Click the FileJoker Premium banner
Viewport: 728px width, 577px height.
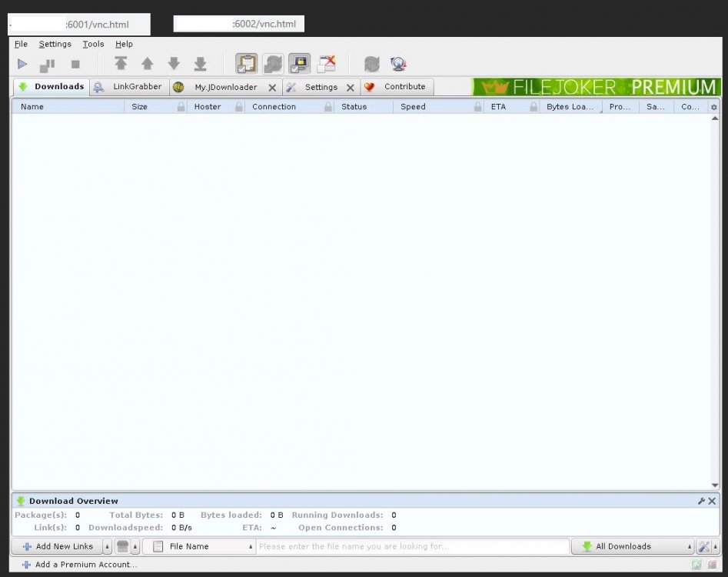pos(597,87)
